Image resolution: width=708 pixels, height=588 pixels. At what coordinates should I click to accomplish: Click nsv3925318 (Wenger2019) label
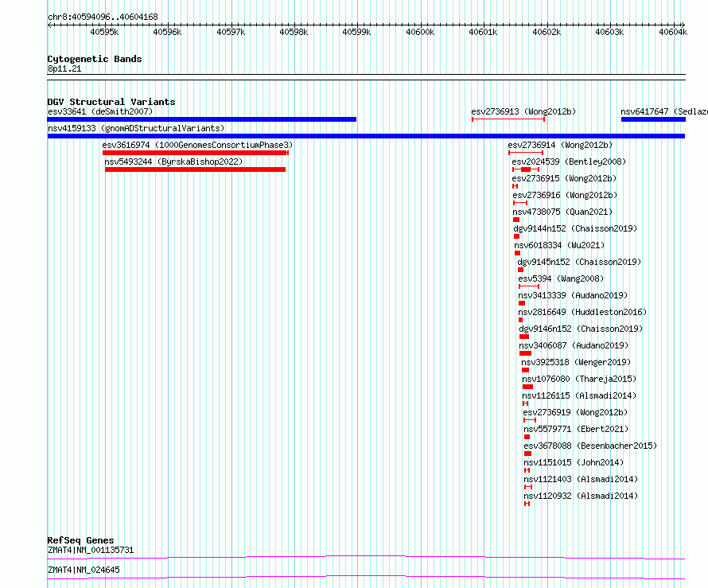point(576,362)
